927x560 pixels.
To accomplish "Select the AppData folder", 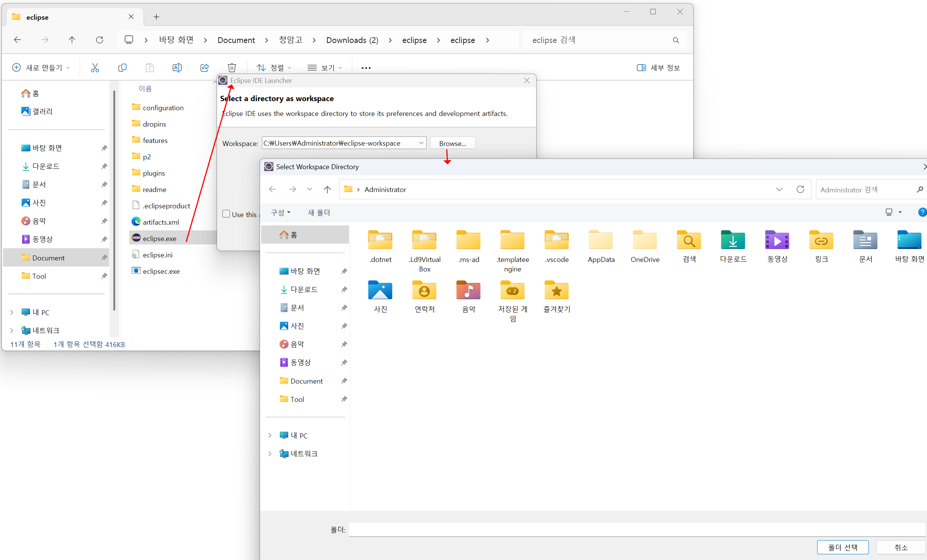I will click(601, 246).
